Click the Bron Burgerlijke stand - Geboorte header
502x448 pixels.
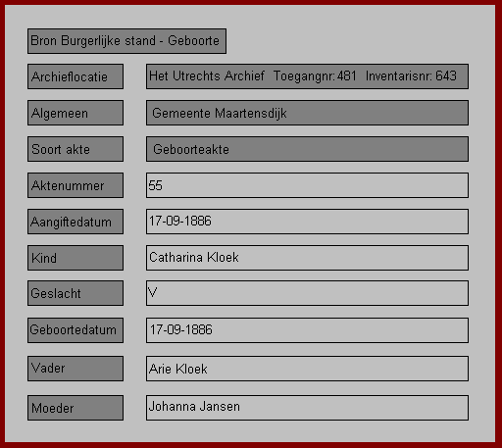pyautogui.click(x=126, y=41)
